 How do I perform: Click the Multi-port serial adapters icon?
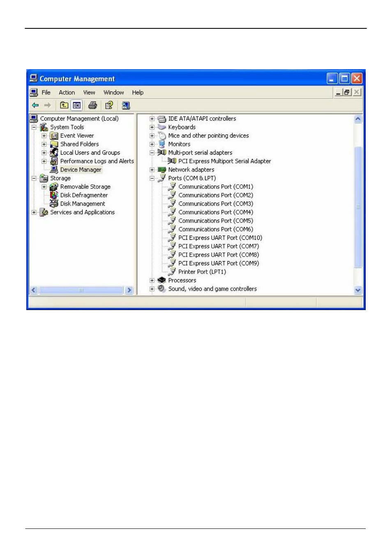162,153
